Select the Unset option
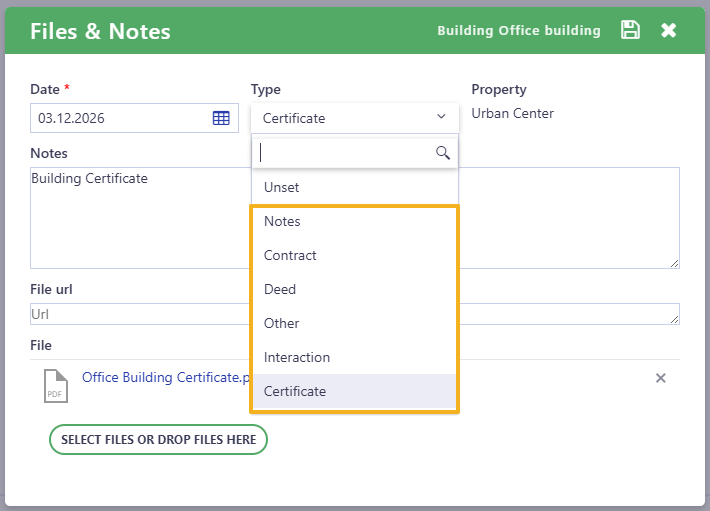This screenshot has width=710, height=511. pyautogui.click(x=355, y=187)
